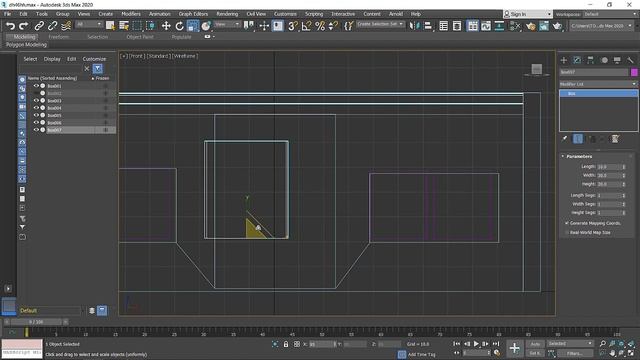Toggle Generate Mapping Coords checkbox
Screen dimensions: 640x360
click(567, 223)
